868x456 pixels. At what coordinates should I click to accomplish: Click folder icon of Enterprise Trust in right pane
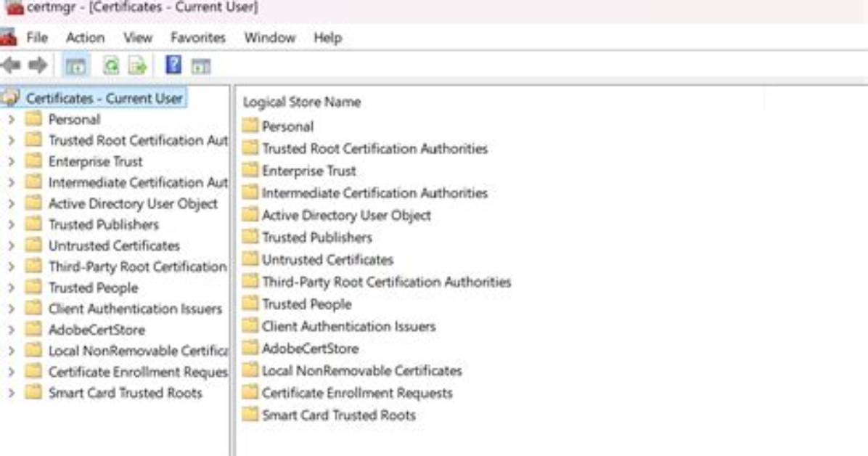point(250,169)
